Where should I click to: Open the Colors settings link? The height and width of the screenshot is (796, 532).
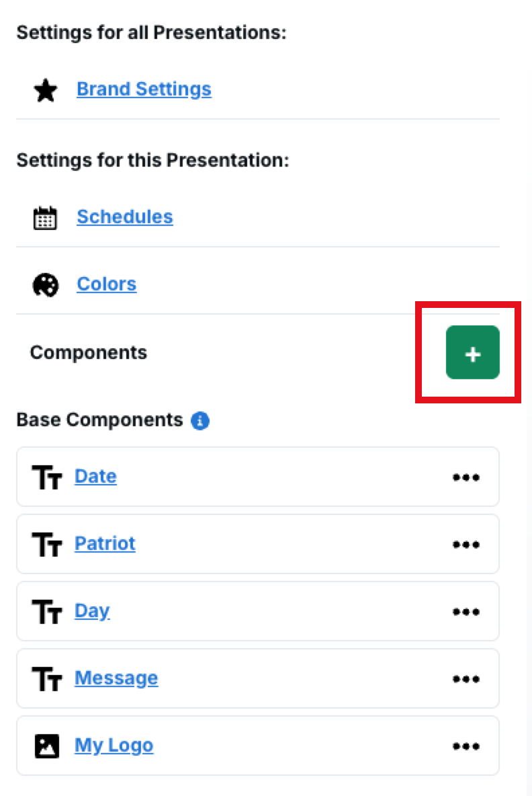(x=107, y=284)
